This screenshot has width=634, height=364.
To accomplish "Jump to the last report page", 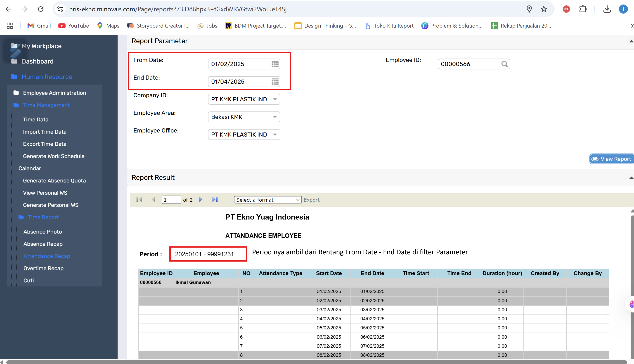I will coord(215,199).
